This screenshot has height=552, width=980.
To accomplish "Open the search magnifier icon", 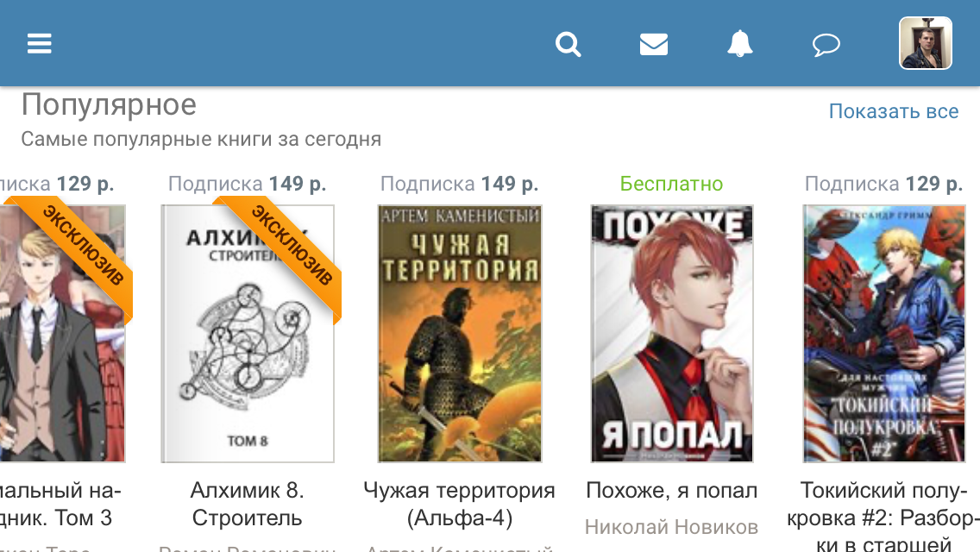I will point(569,44).
